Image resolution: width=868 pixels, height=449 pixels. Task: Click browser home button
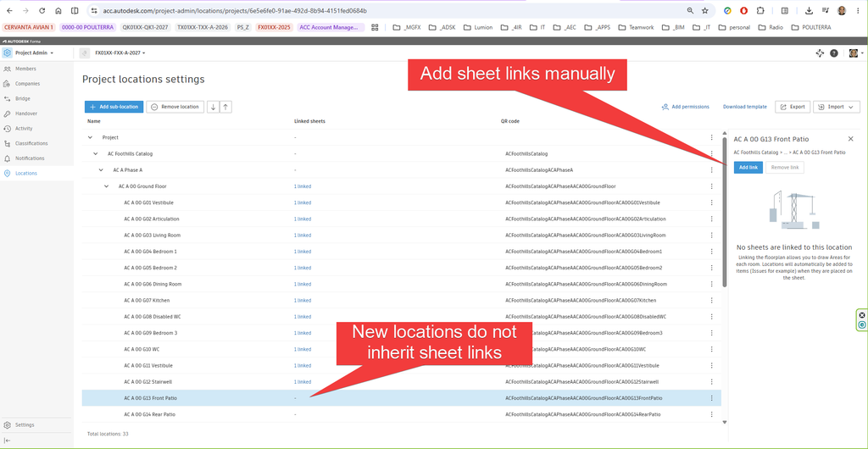tap(58, 10)
